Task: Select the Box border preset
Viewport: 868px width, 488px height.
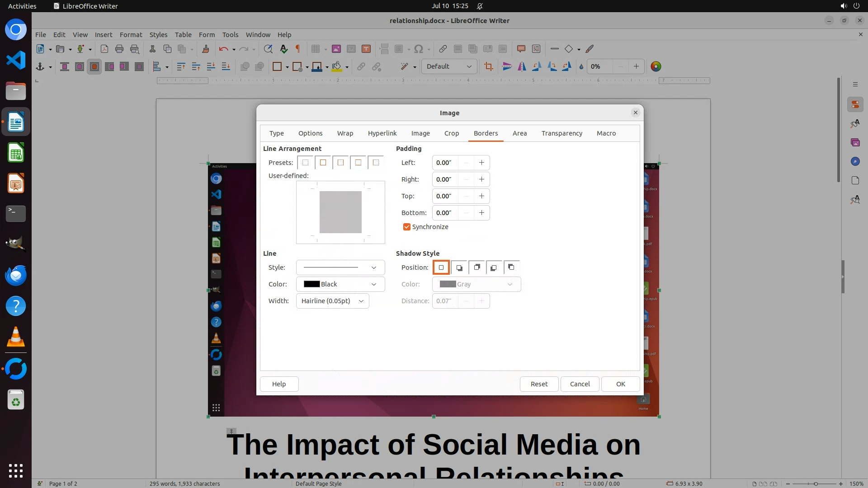Action: tap(323, 163)
